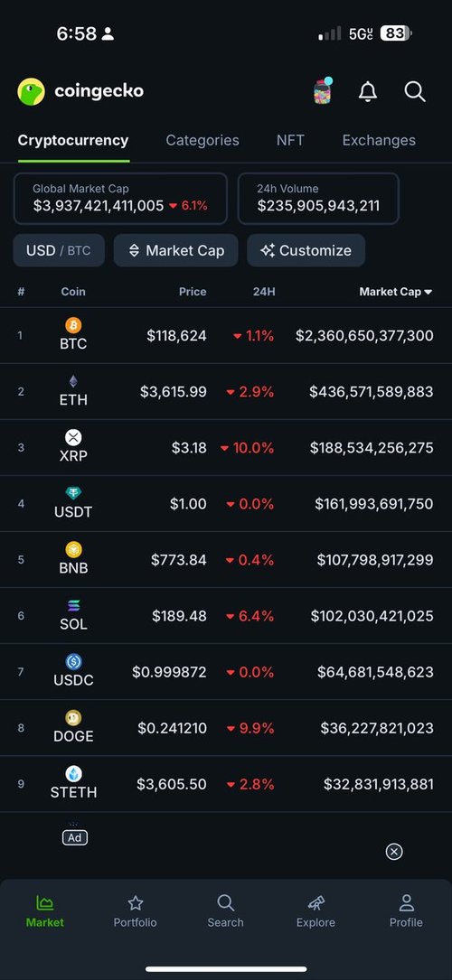This screenshot has width=452, height=980.
Task: Go to the Profile icon
Action: 407,903
